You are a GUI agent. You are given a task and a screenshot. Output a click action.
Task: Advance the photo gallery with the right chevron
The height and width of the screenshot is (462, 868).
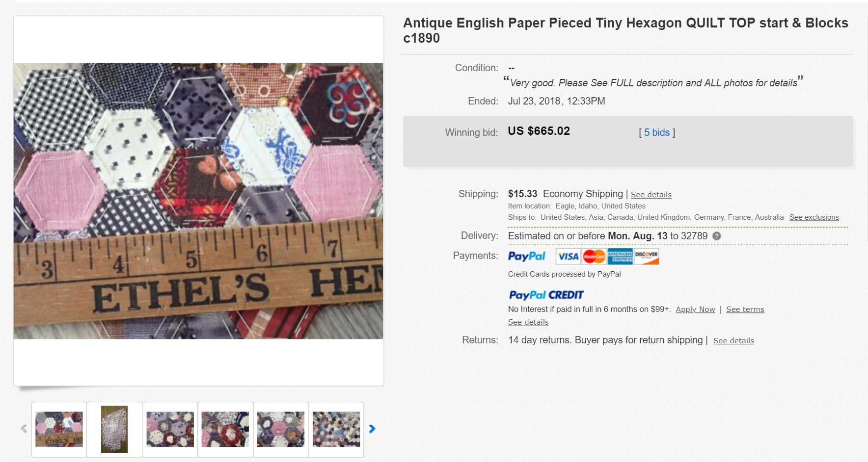point(372,429)
